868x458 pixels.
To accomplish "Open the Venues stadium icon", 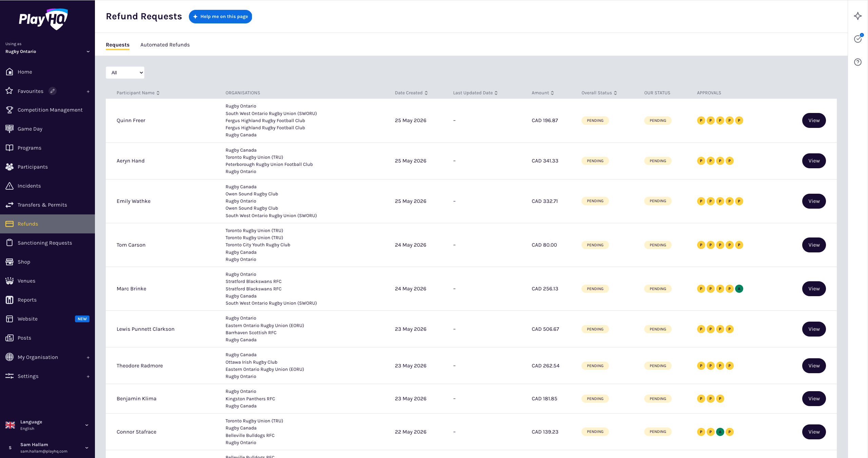I will (x=9, y=281).
